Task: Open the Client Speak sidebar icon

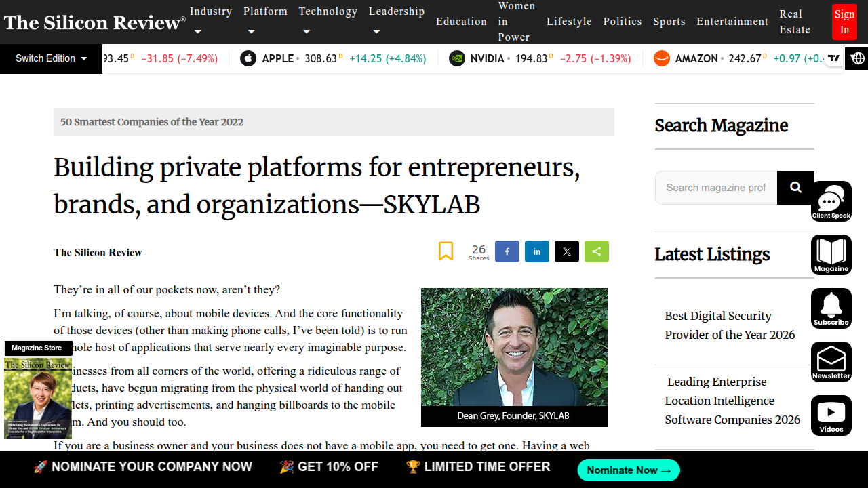Action: (831, 201)
